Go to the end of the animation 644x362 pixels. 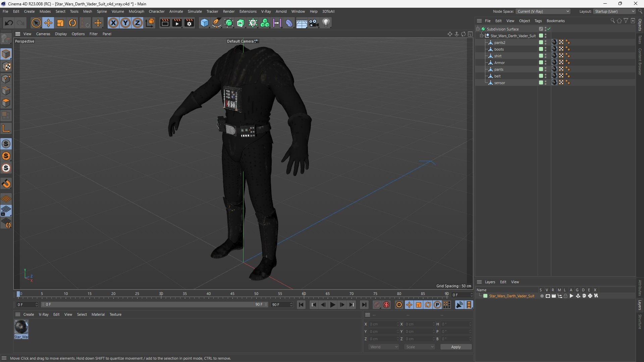click(364, 305)
